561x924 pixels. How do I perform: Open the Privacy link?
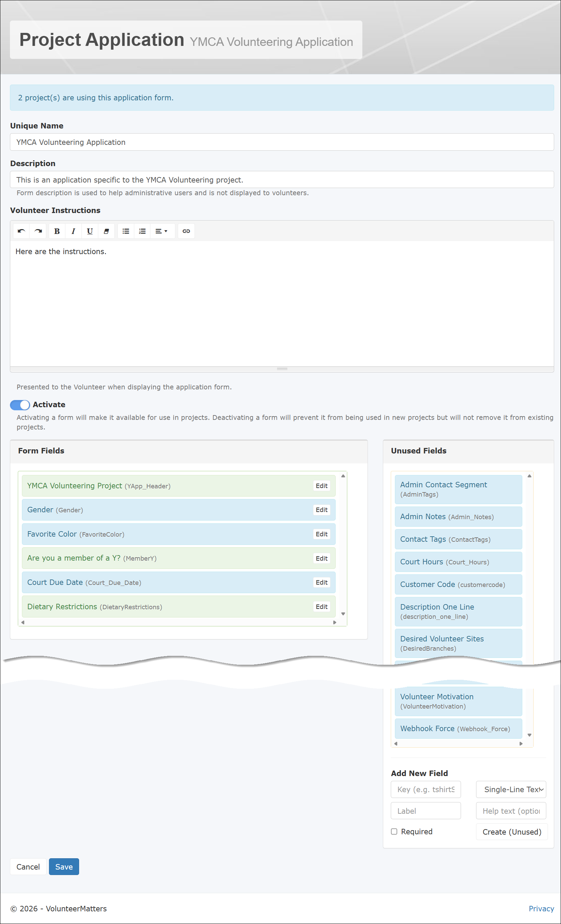pyautogui.click(x=541, y=909)
